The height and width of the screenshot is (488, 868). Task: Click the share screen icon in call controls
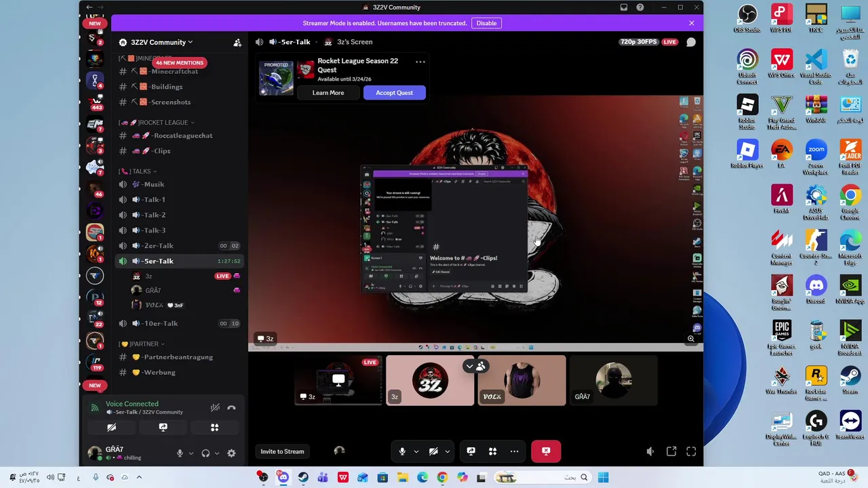tap(471, 451)
